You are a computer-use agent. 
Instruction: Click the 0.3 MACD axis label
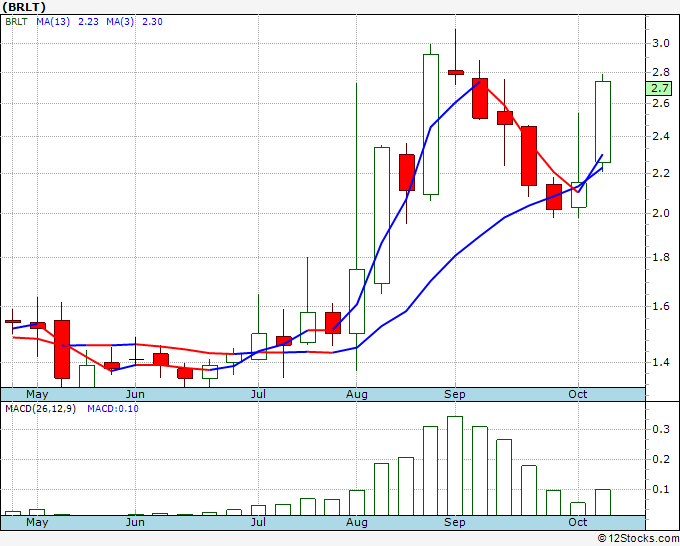660,429
